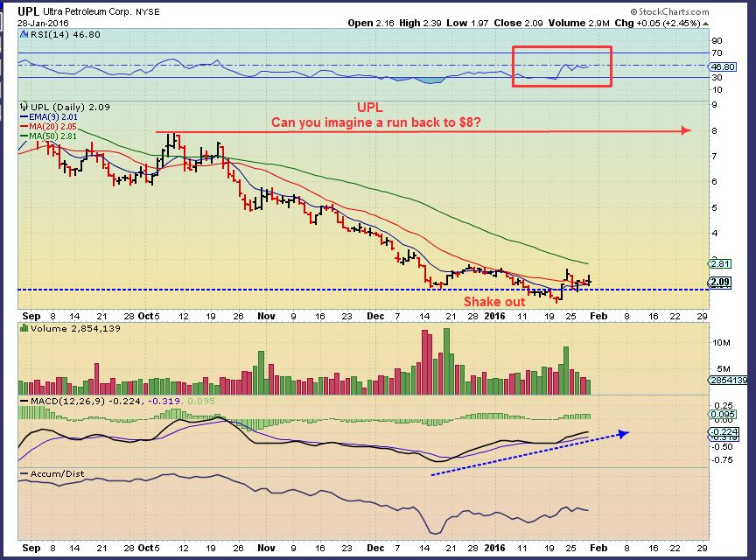The width and height of the screenshot is (756, 560).
Task: Click the bar icon before Volume label
Action: click(x=24, y=328)
